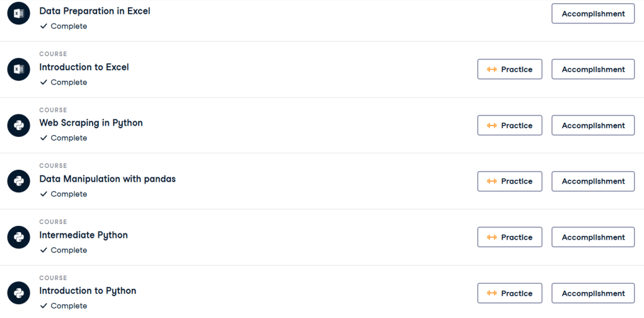Screen dimensions: 644x318
Task: Practice the Introduction to Excel course
Action: 509,69
